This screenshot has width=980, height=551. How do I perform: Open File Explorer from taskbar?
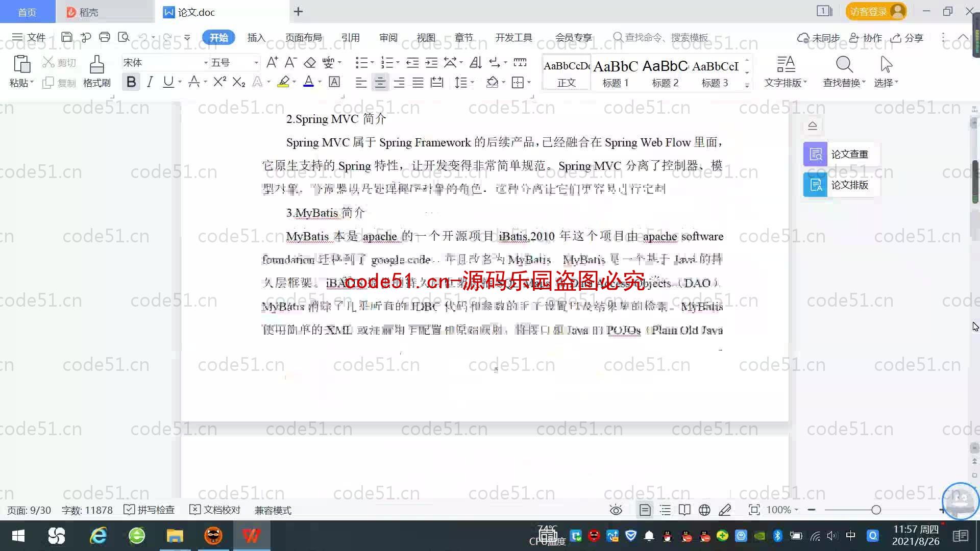click(x=175, y=536)
